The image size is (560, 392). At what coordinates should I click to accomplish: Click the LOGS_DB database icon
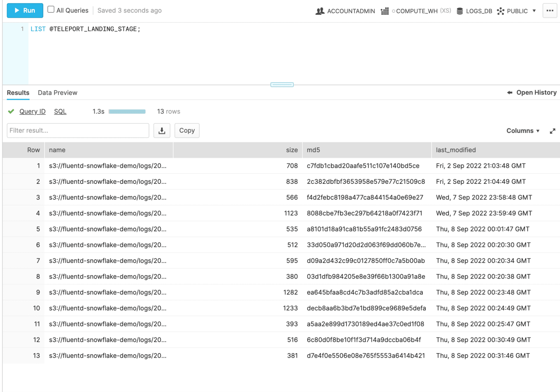[459, 11]
